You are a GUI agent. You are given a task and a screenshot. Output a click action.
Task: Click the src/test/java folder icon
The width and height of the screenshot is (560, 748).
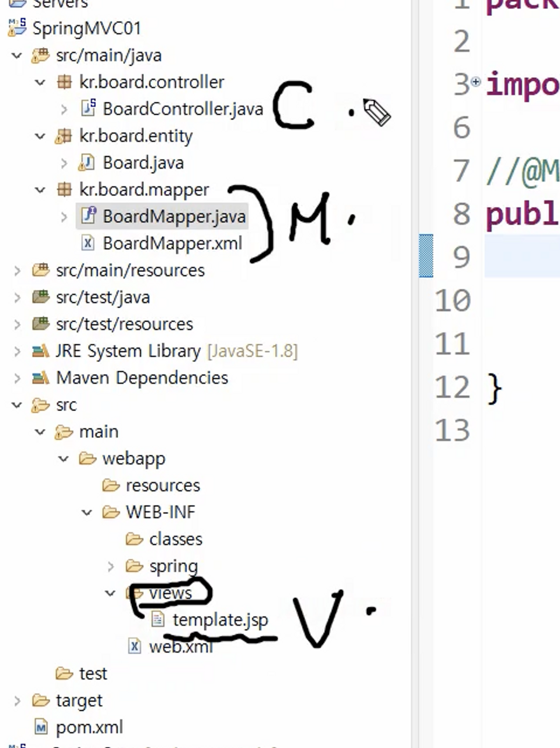pos(40,297)
